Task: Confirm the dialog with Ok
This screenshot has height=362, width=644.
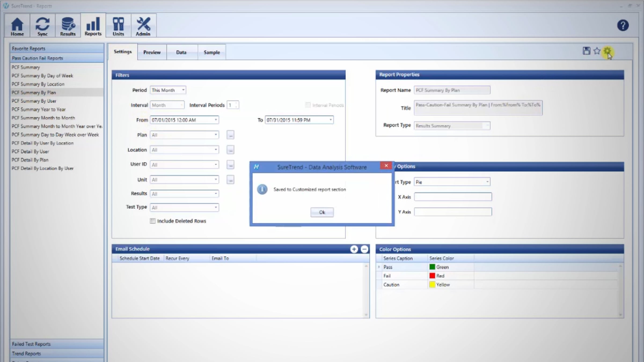Action: click(322, 212)
